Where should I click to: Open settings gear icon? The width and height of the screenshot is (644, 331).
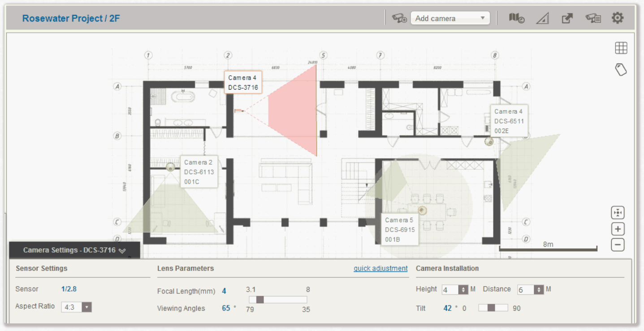point(618,18)
